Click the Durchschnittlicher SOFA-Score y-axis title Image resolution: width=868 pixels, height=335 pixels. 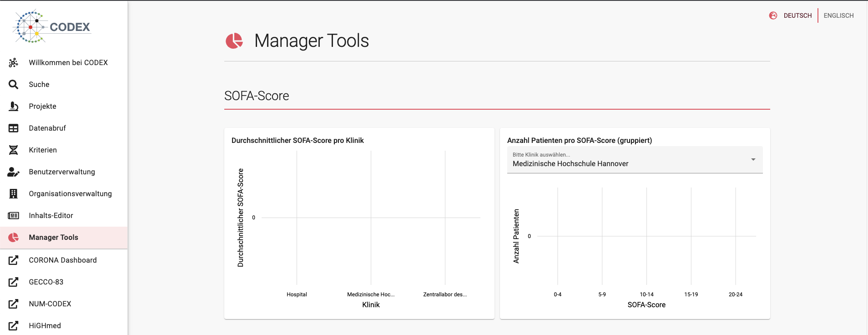pos(241,218)
